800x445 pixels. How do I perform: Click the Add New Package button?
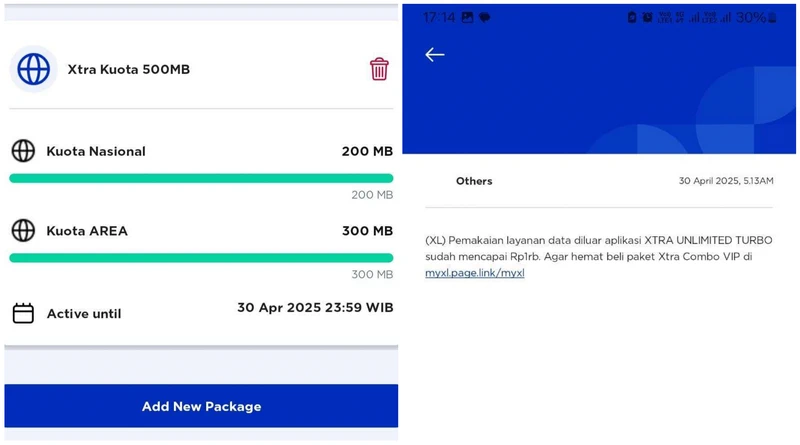[201, 406]
